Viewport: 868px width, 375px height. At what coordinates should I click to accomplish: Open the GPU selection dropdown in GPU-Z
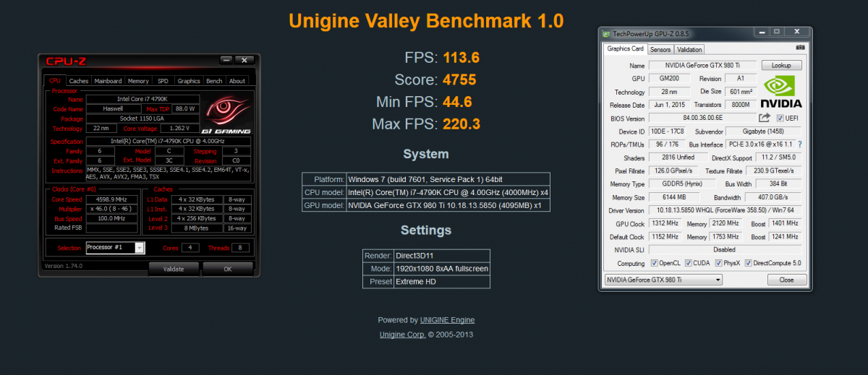coord(663,280)
